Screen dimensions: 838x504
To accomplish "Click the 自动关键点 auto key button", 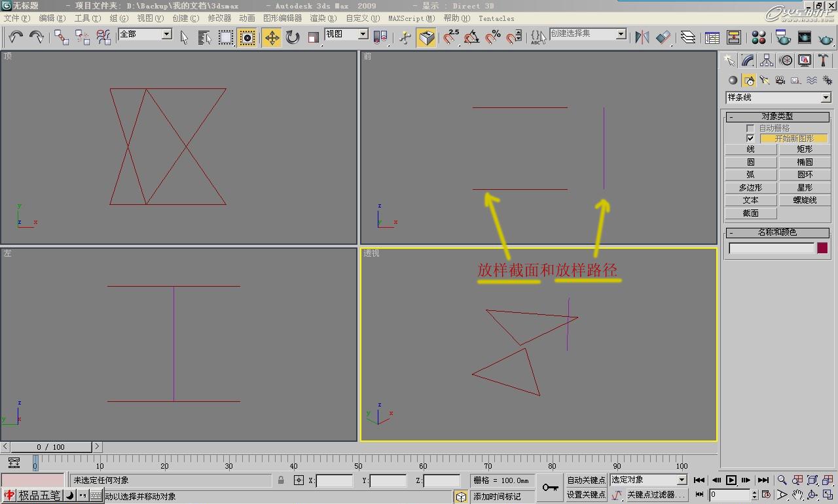I will click(586, 480).
